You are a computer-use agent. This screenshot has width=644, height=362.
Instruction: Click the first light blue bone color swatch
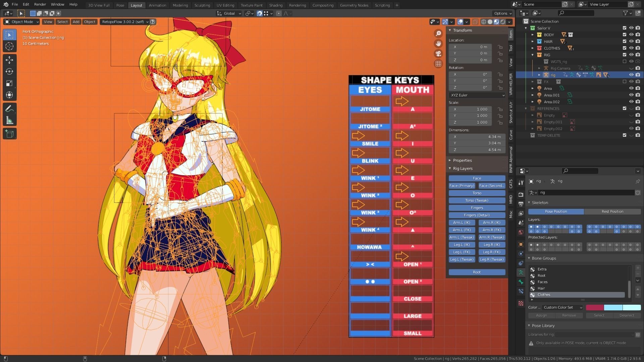613,308
